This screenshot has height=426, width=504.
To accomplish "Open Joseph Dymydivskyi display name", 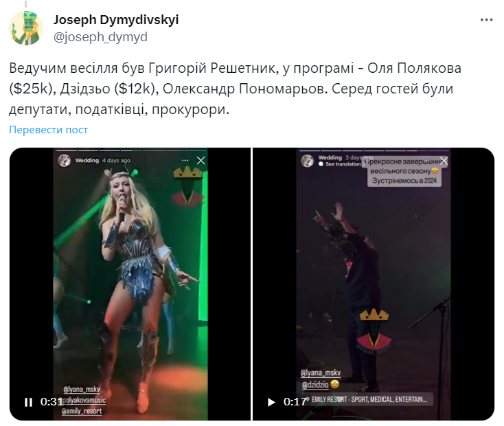I will [x=116, y=20].
